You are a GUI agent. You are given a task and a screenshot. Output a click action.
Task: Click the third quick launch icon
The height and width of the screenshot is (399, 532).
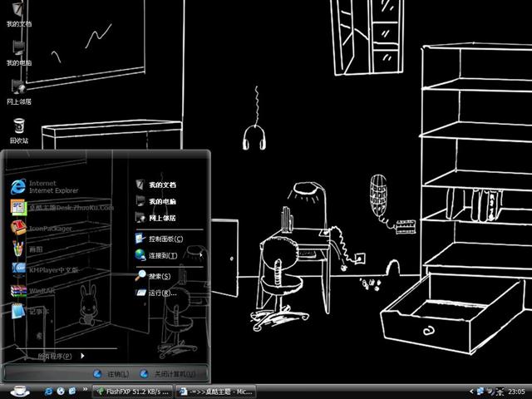72,392
